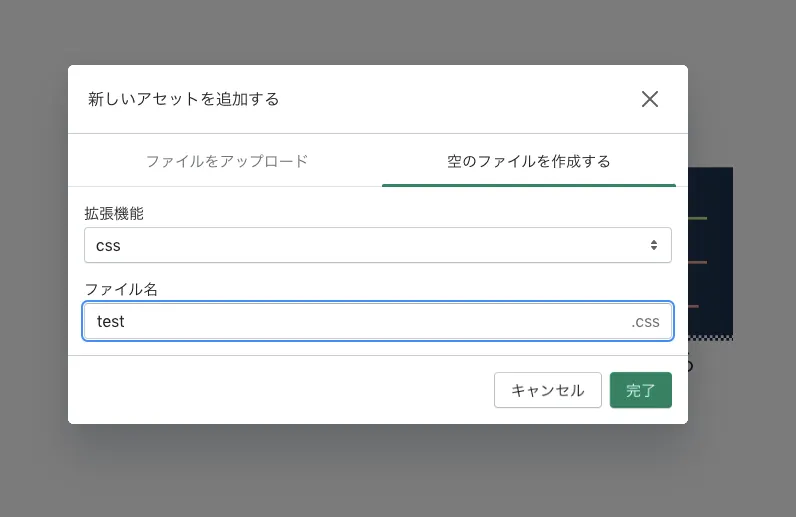Viewport: 796px width, 517px height.
Task: Select the 空のファイルを作成する tab
Action: coord(528,161)
